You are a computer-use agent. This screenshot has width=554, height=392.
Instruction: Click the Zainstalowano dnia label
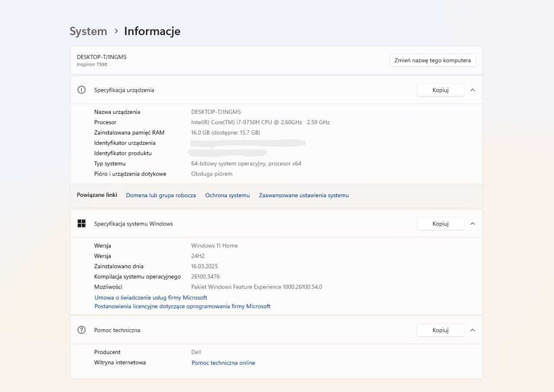tap(119, 267)
